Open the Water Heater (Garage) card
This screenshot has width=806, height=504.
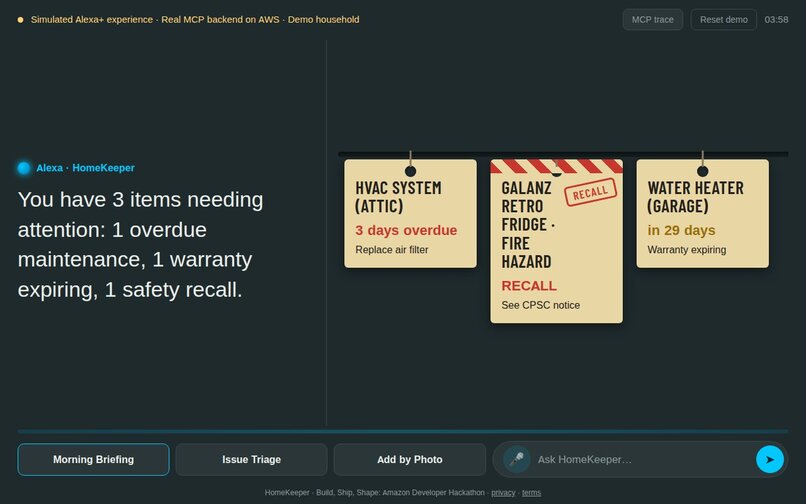point(702,213)
